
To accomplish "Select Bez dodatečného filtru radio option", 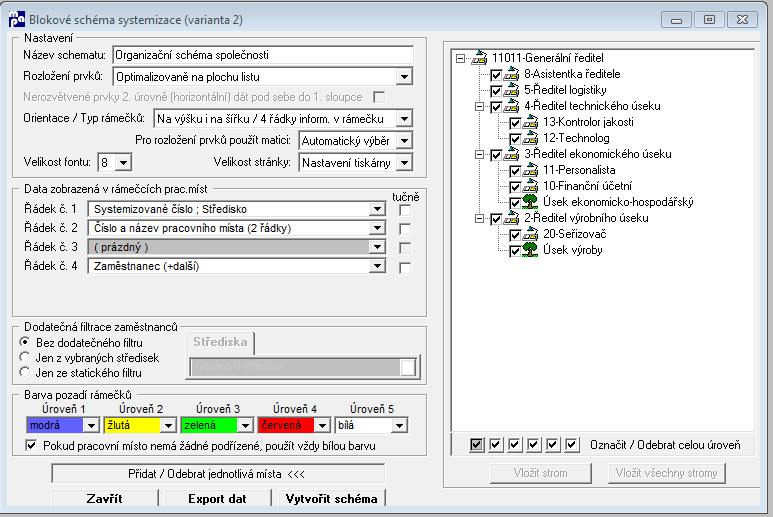I will 25,342.
